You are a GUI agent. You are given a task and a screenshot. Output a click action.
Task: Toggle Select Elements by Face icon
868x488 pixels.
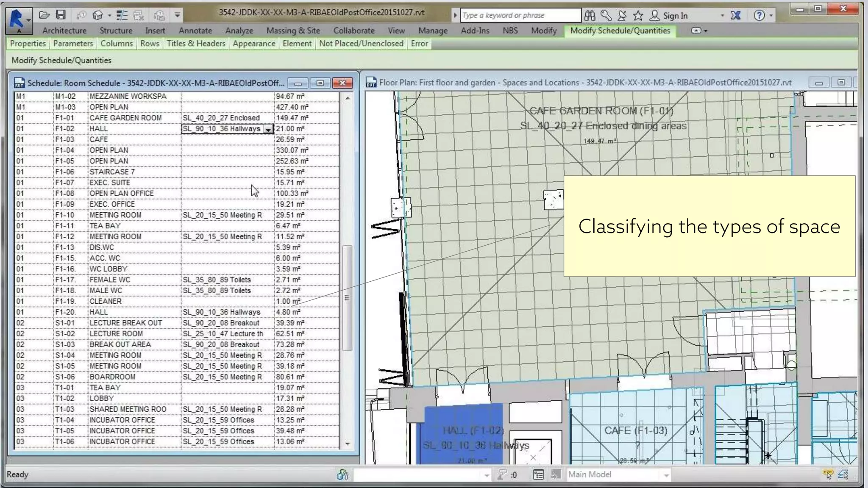point(828,474)
